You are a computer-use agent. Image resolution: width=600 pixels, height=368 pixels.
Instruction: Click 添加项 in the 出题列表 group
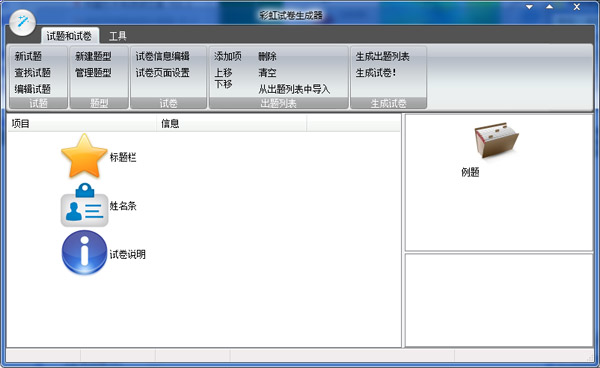click(228, 56)
